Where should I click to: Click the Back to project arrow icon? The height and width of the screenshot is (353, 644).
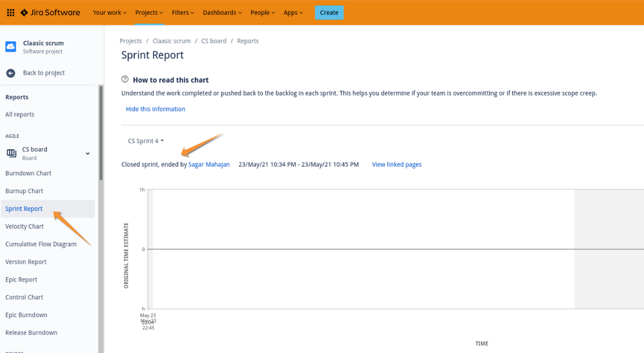pos(11,73)
